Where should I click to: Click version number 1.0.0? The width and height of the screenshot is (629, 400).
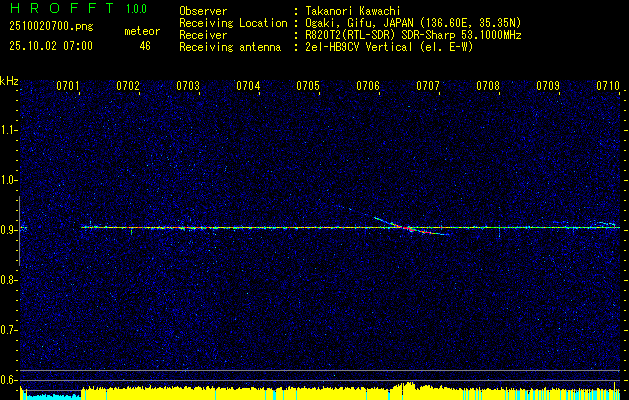(x=136, y=9)
